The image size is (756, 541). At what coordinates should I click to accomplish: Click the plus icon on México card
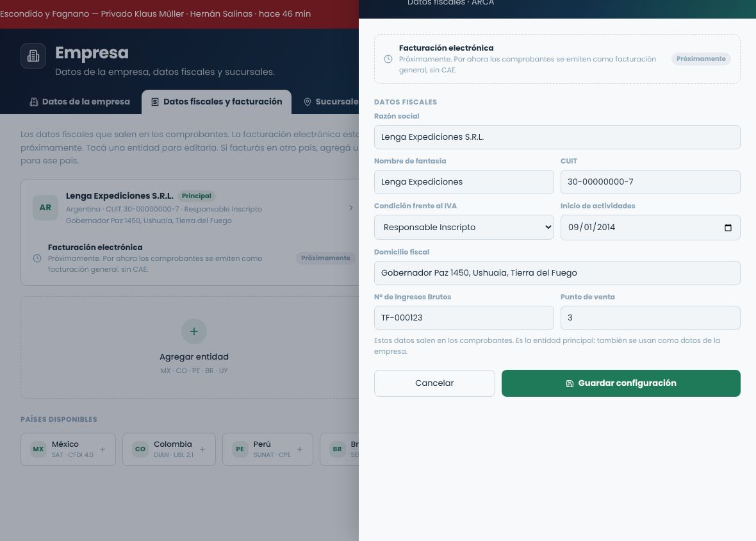coord(103,449)
